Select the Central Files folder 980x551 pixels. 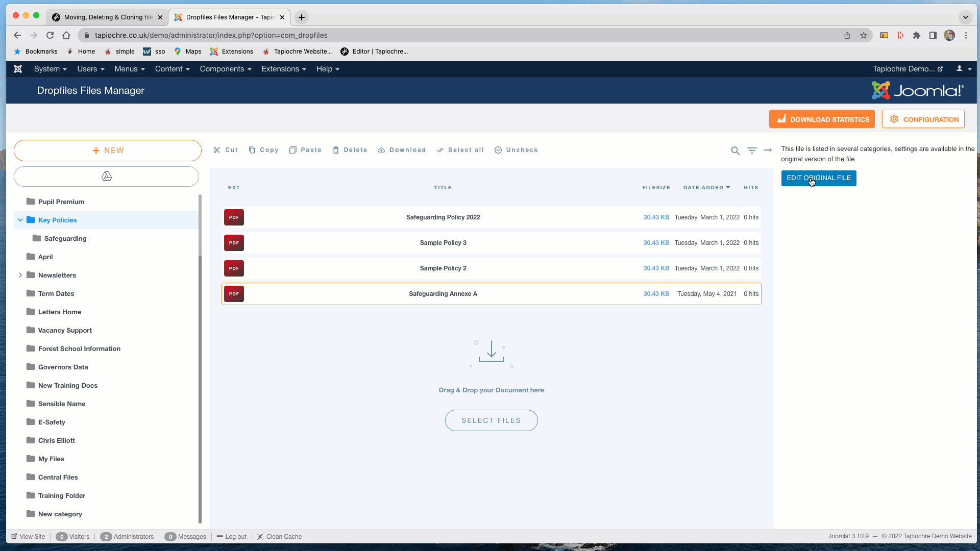pos(58,477)
